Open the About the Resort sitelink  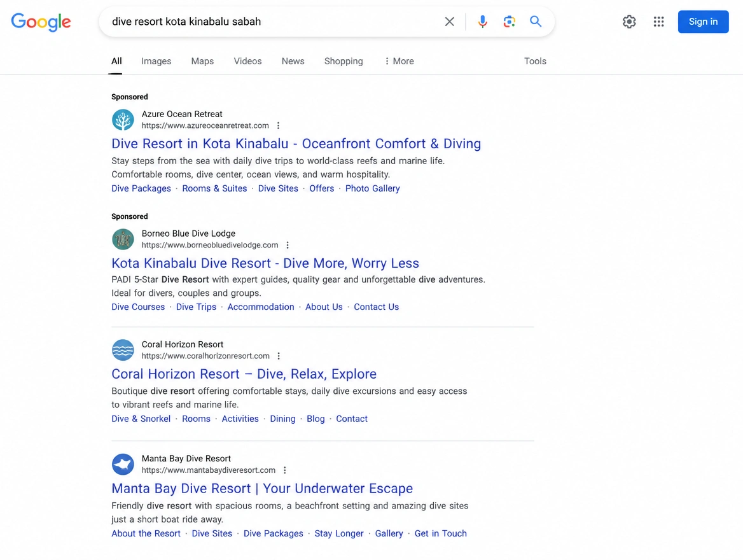[146, 534]
